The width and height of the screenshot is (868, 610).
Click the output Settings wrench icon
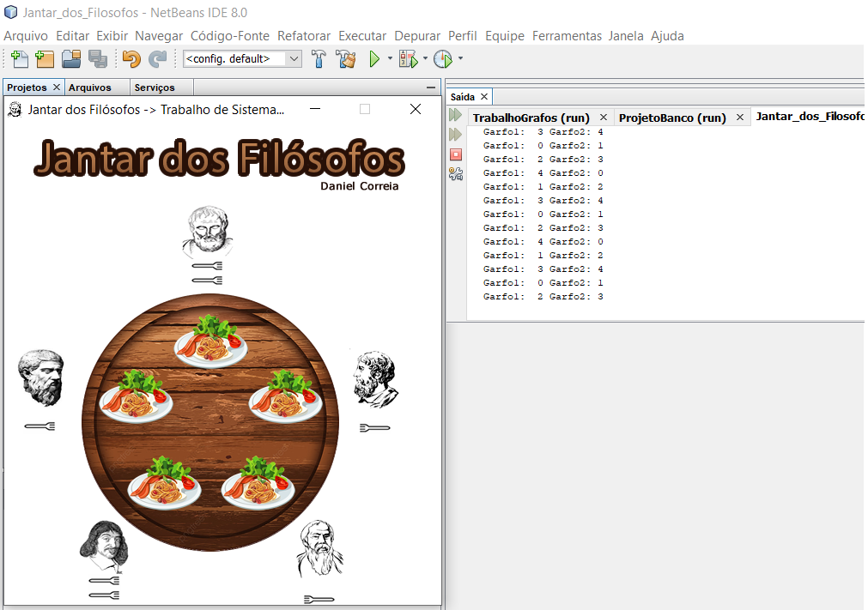(456, 174)
